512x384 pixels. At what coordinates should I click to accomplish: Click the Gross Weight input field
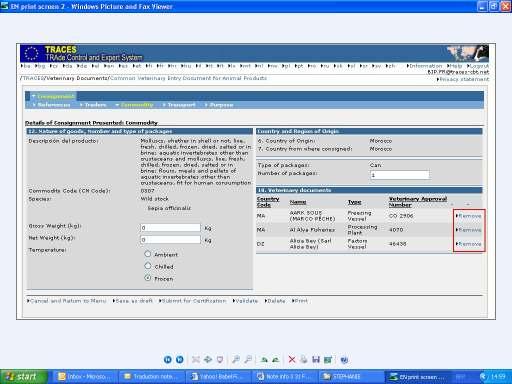tap(170, 228)
